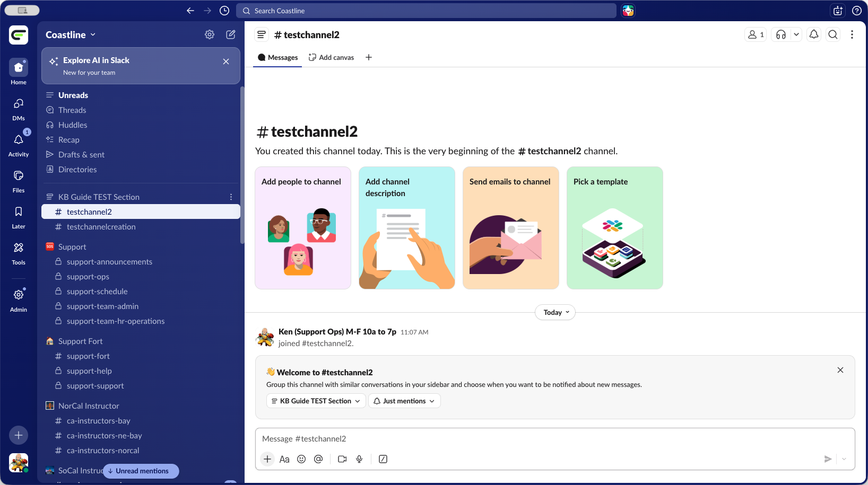The width and height of the screenshot is (868, 485).
Task: Record a video clip with camera icon
Action: [x=342, y=459]
